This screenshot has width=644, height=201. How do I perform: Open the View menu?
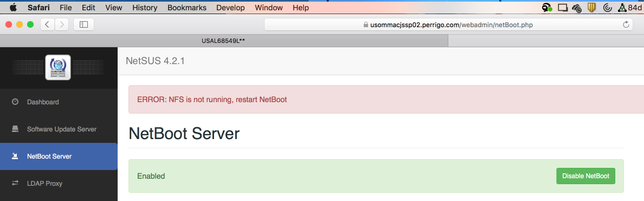113,8
